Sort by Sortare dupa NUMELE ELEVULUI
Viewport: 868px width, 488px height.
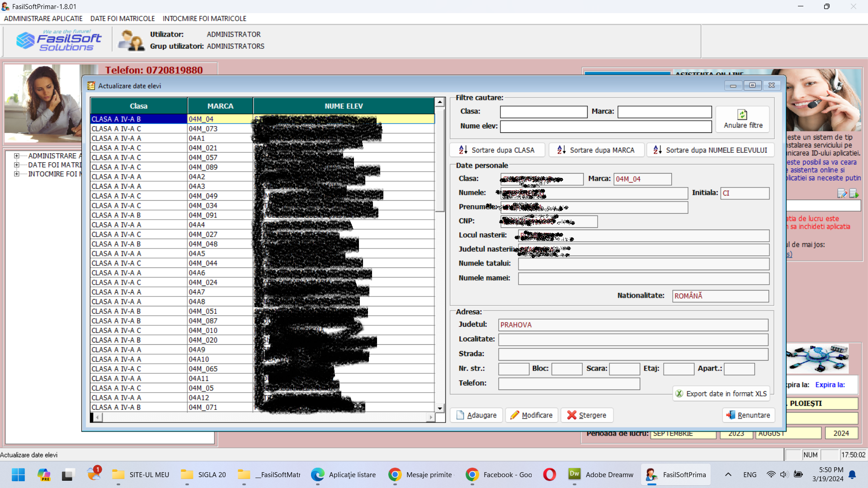pos(710,150)
